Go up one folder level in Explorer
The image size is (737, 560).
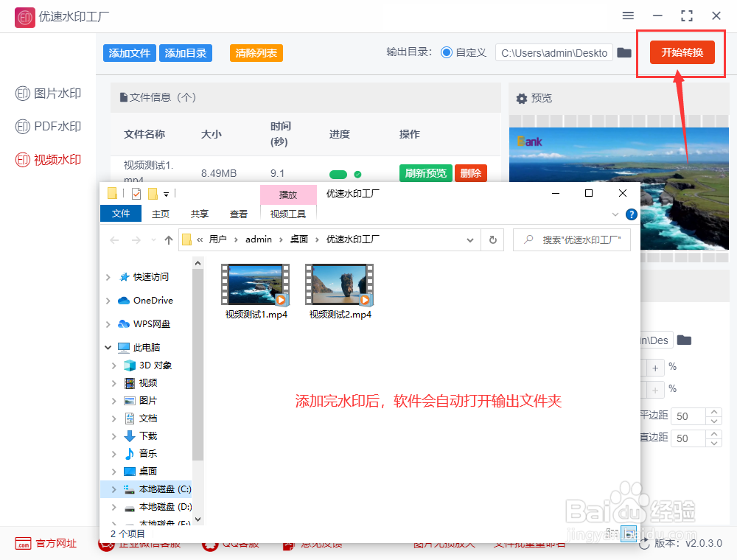[168, 240]
